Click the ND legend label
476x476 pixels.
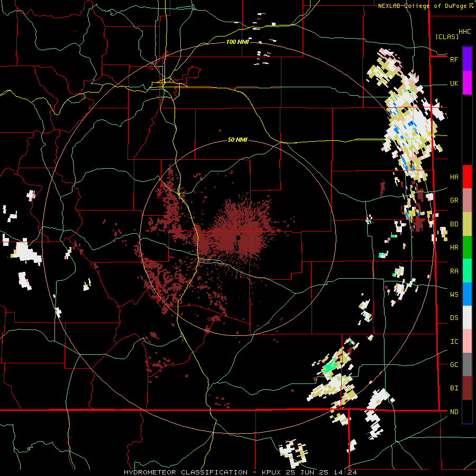(454, 412)
